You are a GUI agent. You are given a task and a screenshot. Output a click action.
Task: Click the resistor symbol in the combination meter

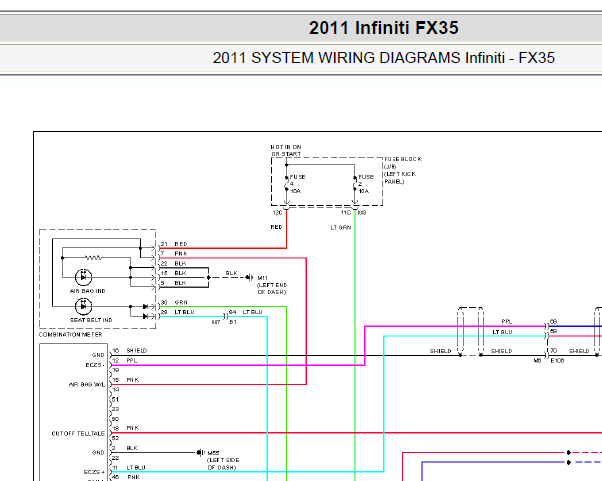93,258
